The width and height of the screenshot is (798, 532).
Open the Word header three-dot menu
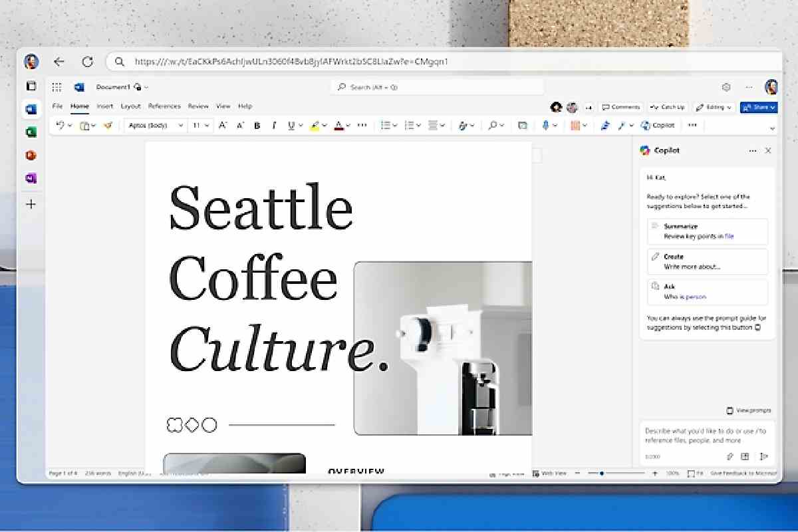click(x=749, y=87)
